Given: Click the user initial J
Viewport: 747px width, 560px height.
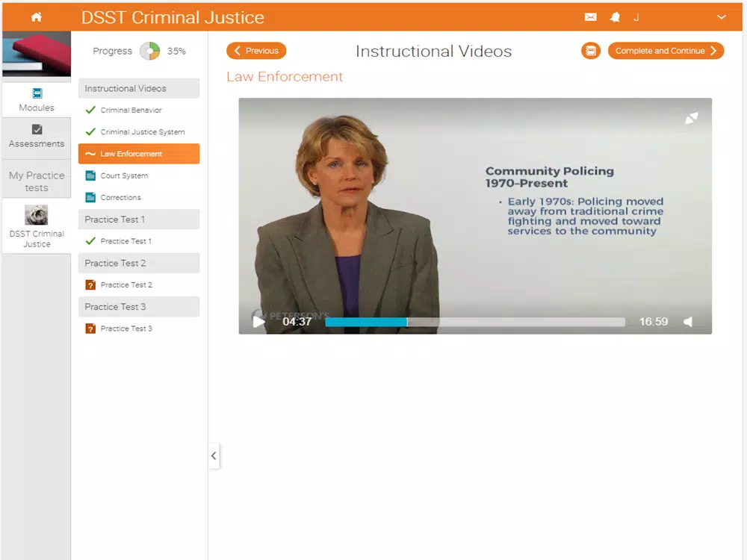Looking at the screenshot, I should coord(636,18).
